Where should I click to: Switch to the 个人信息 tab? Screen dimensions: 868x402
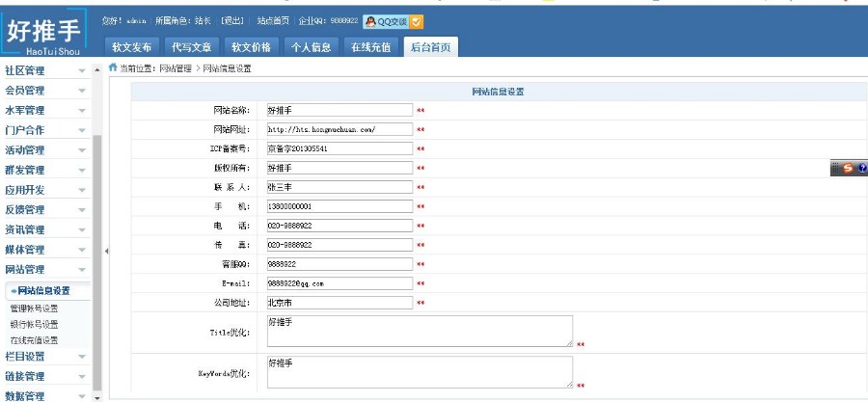[x=312, y=47]
